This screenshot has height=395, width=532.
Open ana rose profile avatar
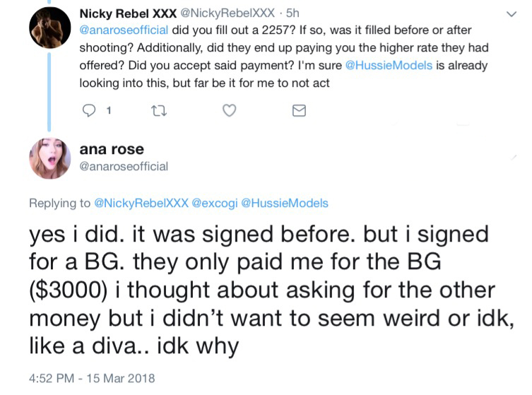click(50, 158)
